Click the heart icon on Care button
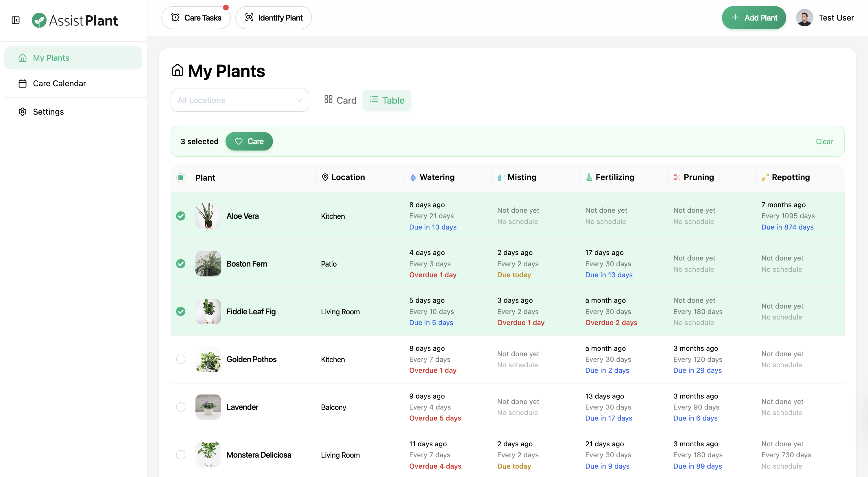This screenshot has width=868, height=477. click(239, 141)
